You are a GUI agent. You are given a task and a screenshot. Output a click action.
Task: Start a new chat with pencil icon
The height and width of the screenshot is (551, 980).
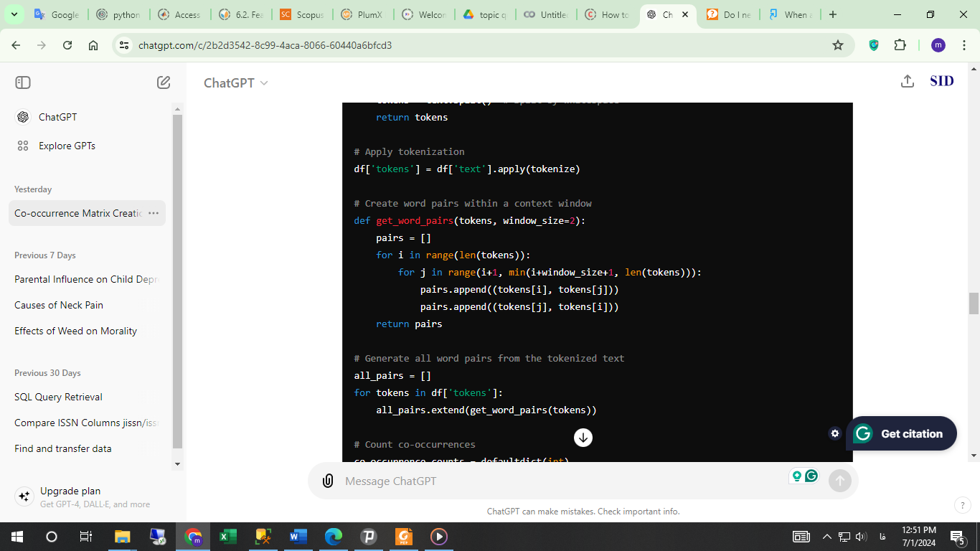coord(164,83)
